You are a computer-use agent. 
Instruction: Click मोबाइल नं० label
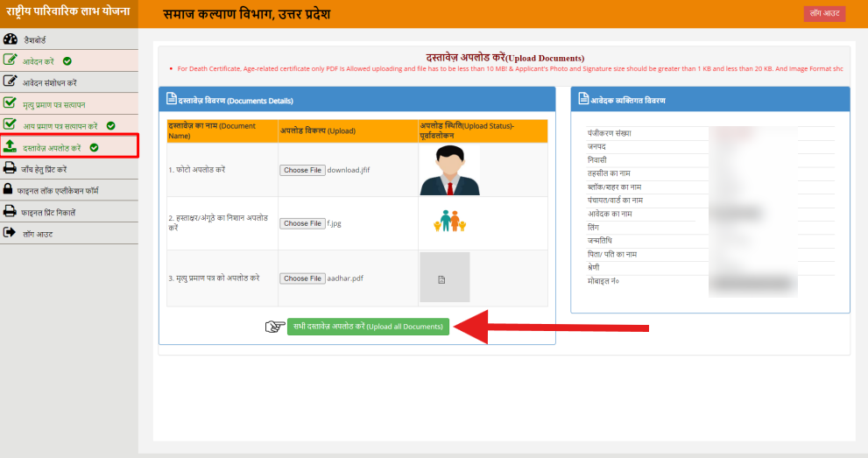(603, 281)
